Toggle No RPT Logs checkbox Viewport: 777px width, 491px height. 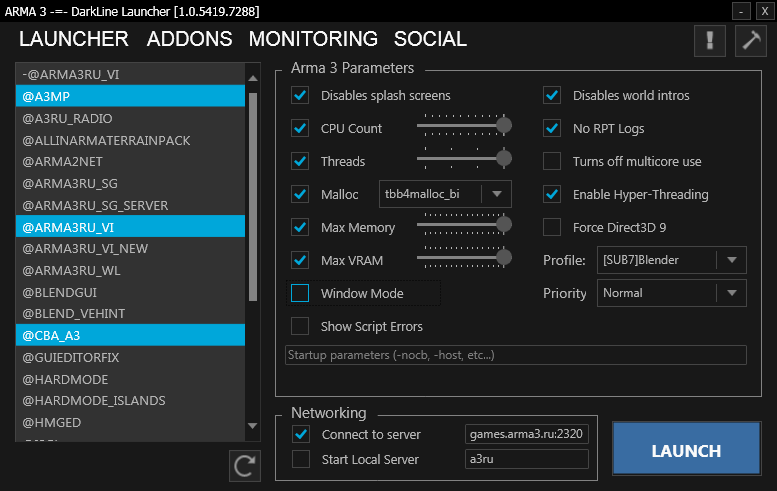[x=552, y=128]
